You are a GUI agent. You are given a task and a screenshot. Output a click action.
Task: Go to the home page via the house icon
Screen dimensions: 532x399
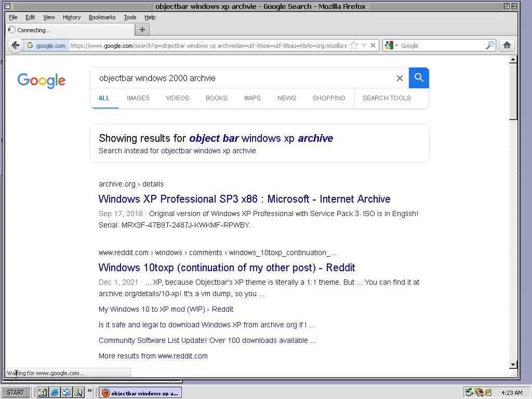click(507, 45)
